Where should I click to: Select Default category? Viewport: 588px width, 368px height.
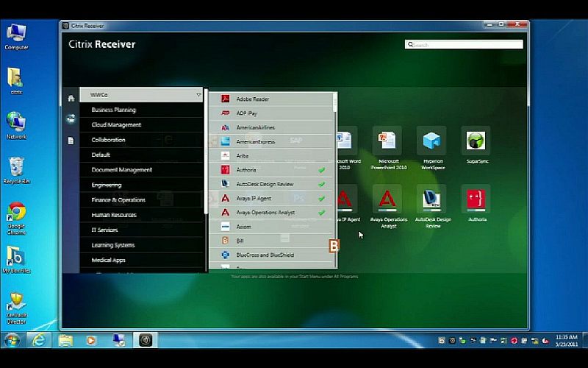(x=141, y=155)
